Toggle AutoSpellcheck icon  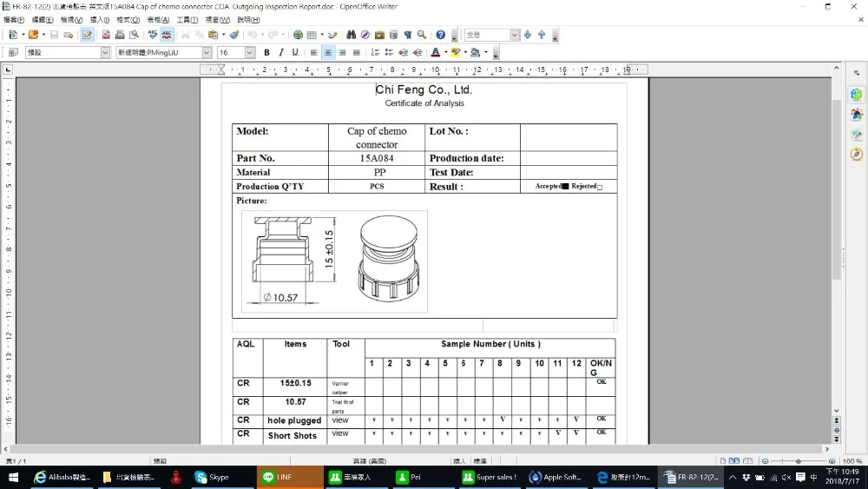[167, 35]
